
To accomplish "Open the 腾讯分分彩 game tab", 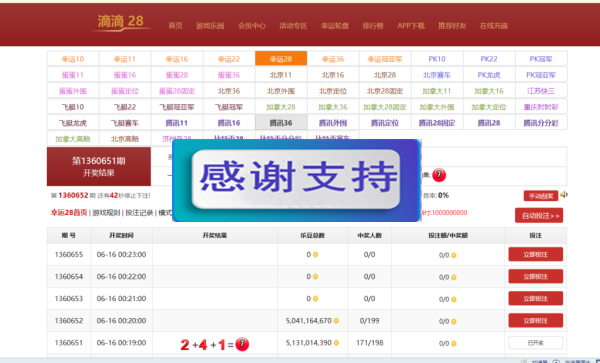I will click(x=541, y=123).
